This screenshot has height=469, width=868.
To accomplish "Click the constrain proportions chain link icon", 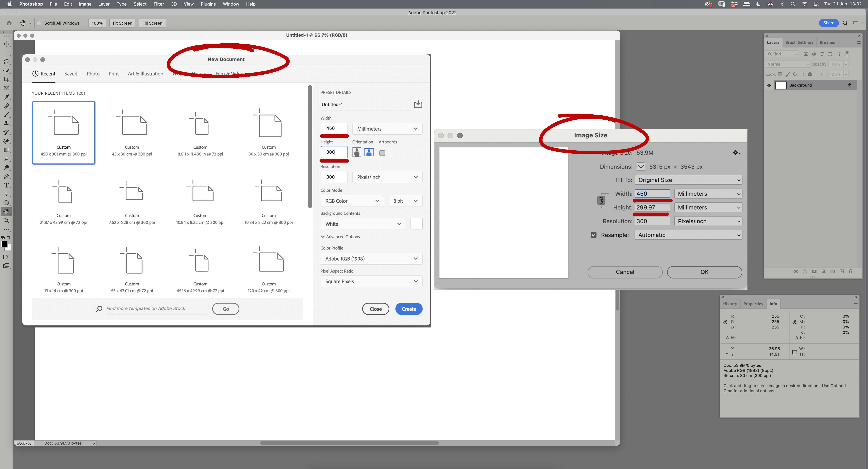I will click(x=601, y=201).
